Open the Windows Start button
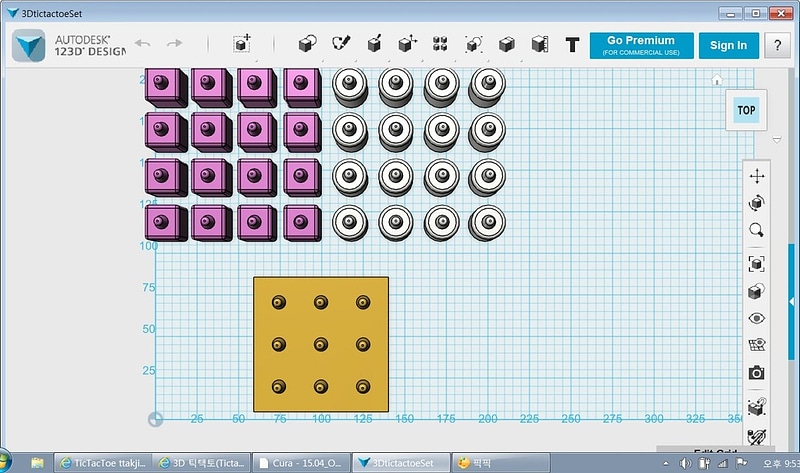The height and width of the screenshot is (473, 800). click(x=3, y=462)
